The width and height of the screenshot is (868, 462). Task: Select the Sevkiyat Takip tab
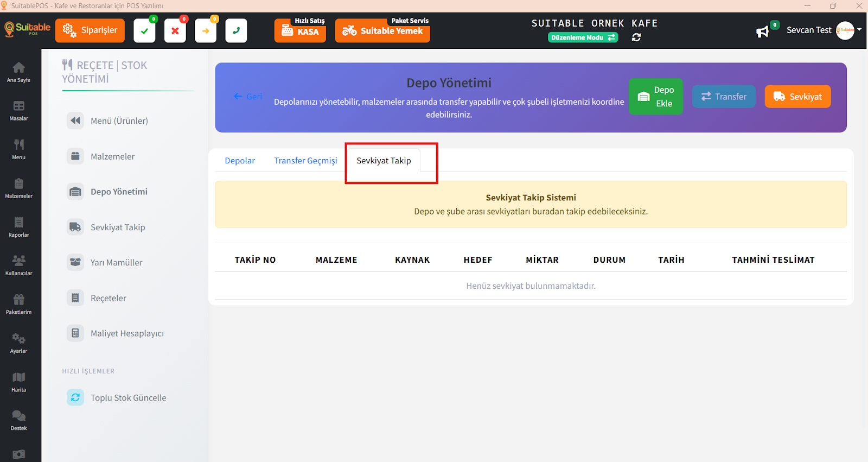(x=384, y=161)
